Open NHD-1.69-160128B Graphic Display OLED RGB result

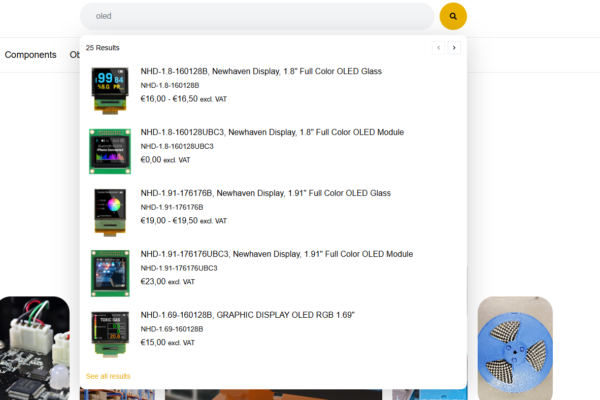tap(248, 315)
